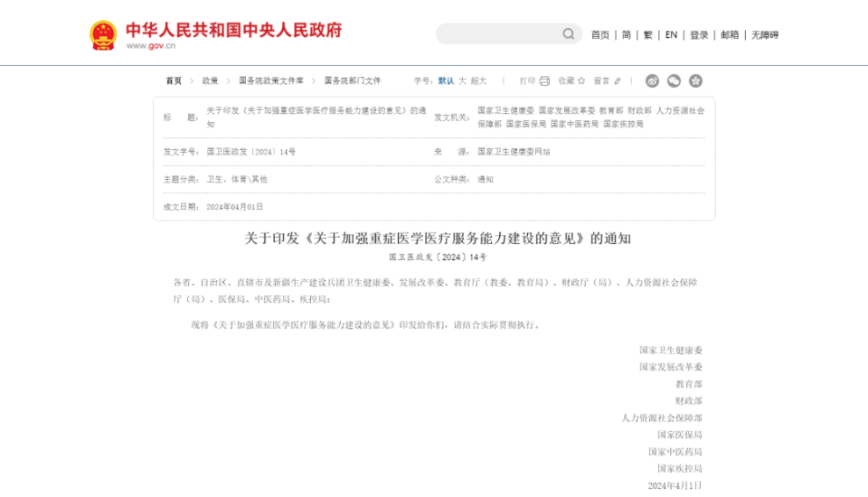Viewport: 868px width, 497px height.
Task: Share to Qzone via round star icon
Action: (695, 80)
